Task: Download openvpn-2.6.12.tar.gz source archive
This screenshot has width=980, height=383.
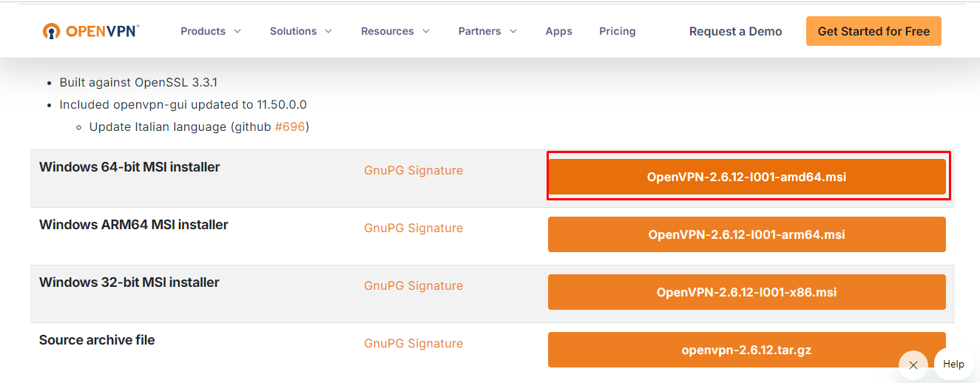Action: (x=746, y=350)
